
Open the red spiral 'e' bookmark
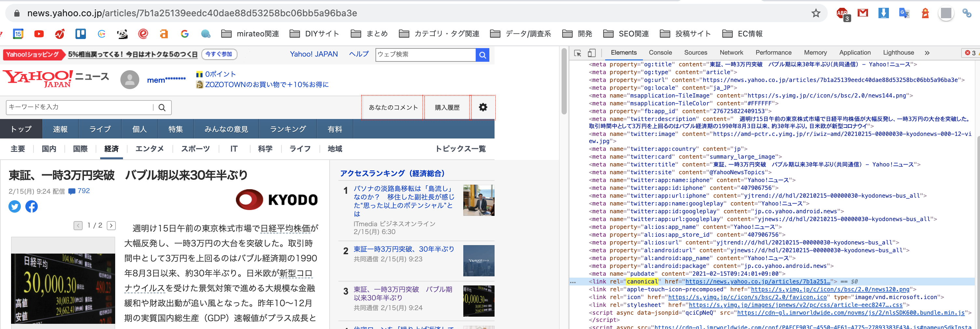(x=143, y=34)
